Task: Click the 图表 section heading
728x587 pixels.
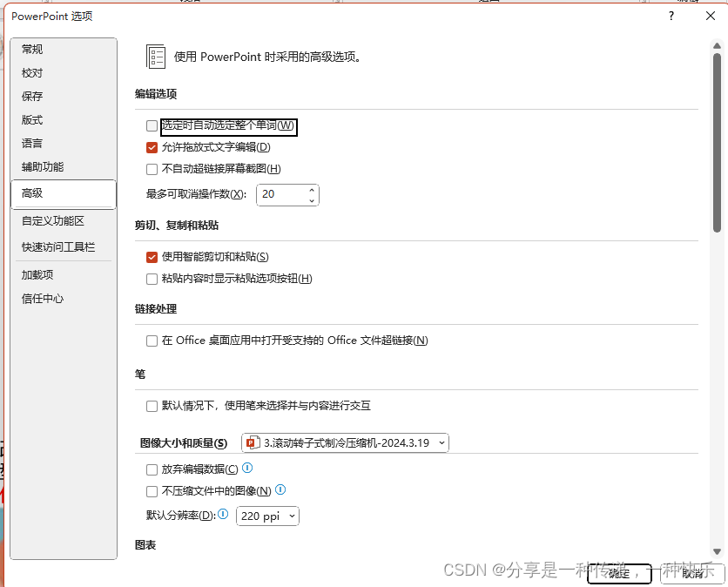Action: click(145, 545)
